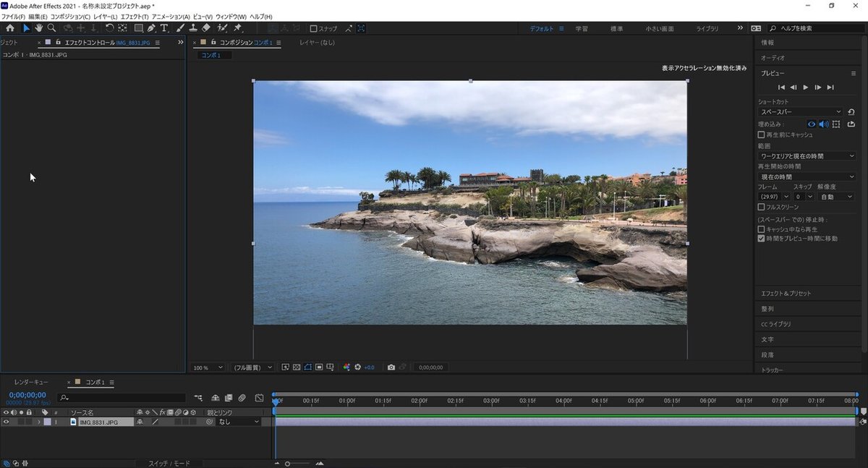
Task: Click the Home icon in the toolbar
Action: point(10,28)
